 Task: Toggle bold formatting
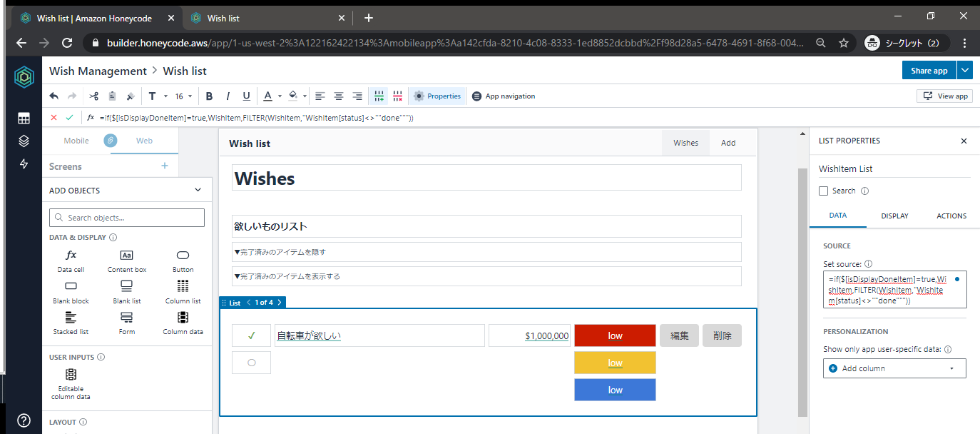coord(209,96)
